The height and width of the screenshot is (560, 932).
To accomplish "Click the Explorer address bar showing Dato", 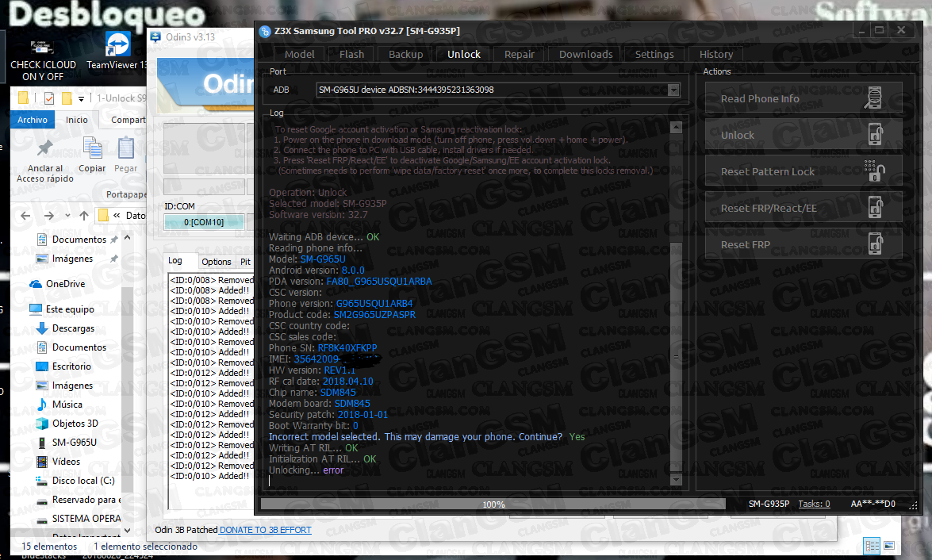I will tap(122, 215).
